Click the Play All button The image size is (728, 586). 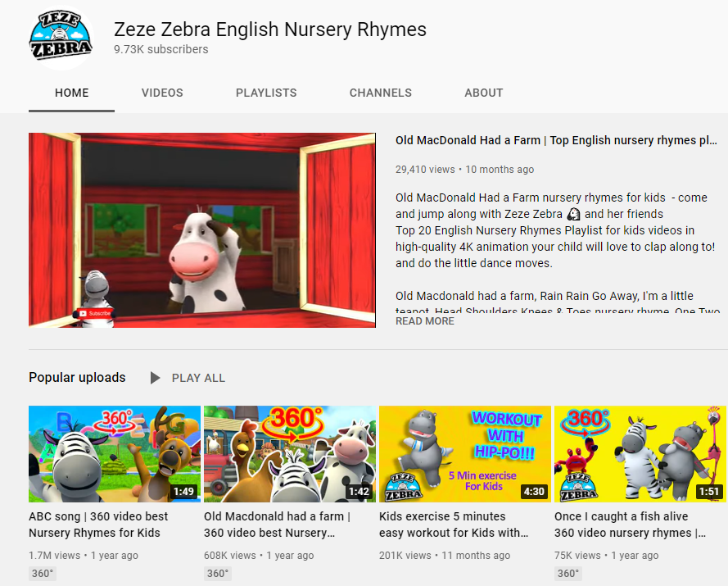[x=188, y=379]
